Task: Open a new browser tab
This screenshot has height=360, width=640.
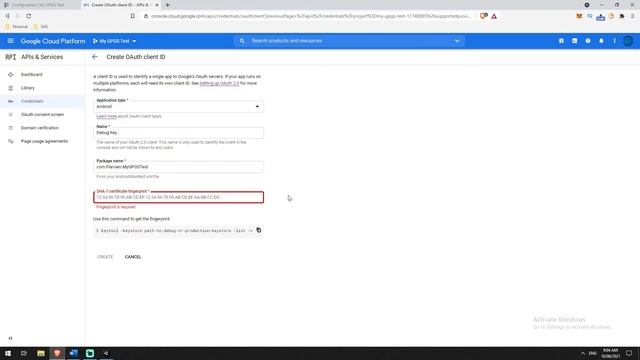Action: click(x=167, y=5)
